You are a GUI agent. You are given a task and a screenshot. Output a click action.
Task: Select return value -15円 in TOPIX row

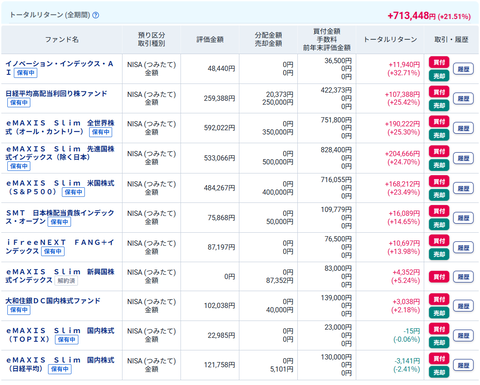[x=412, y=331]
